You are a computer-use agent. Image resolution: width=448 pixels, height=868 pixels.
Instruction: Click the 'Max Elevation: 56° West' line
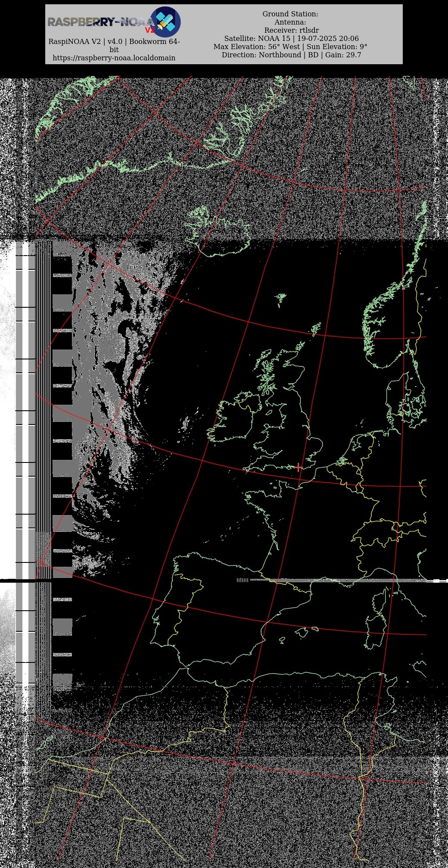290,47
